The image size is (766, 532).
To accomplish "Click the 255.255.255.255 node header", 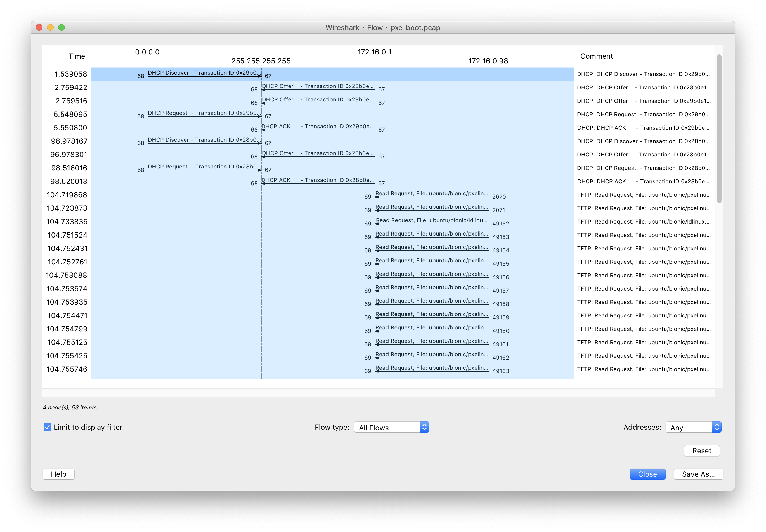I will tap(261, 61).
